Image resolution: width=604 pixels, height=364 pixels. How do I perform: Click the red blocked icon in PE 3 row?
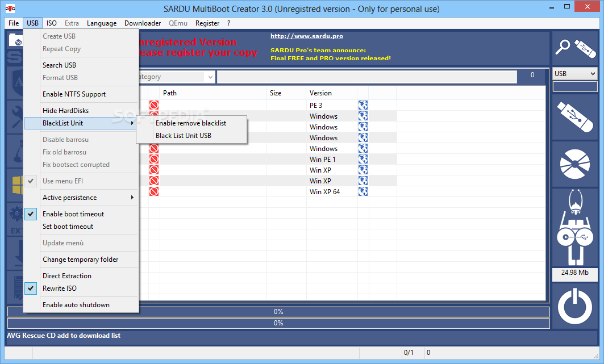[x=154, y=105]
